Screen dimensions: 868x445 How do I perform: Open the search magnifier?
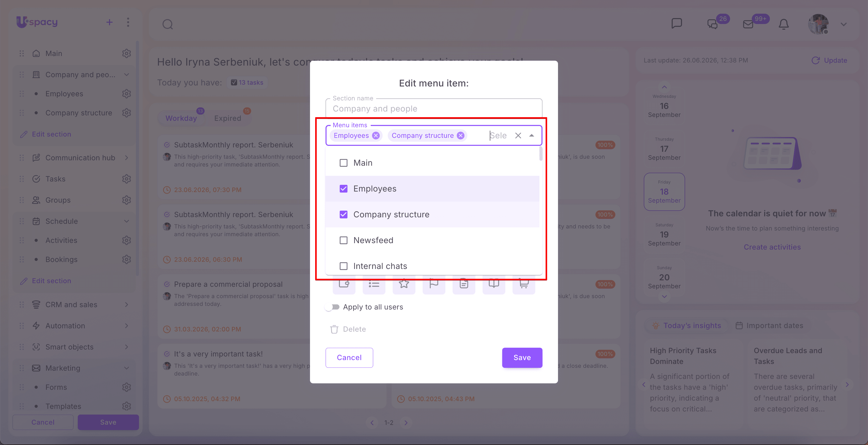[x=167, y=24]
